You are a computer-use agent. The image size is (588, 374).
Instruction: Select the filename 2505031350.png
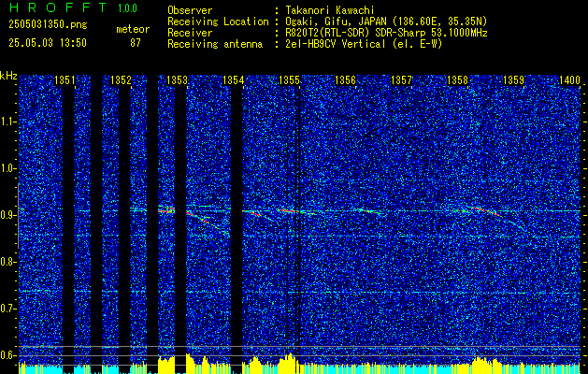point(48,25)
